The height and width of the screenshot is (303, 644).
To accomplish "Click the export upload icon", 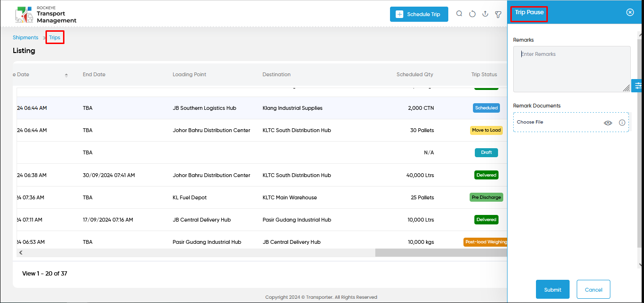I will [x=485, y=14].
